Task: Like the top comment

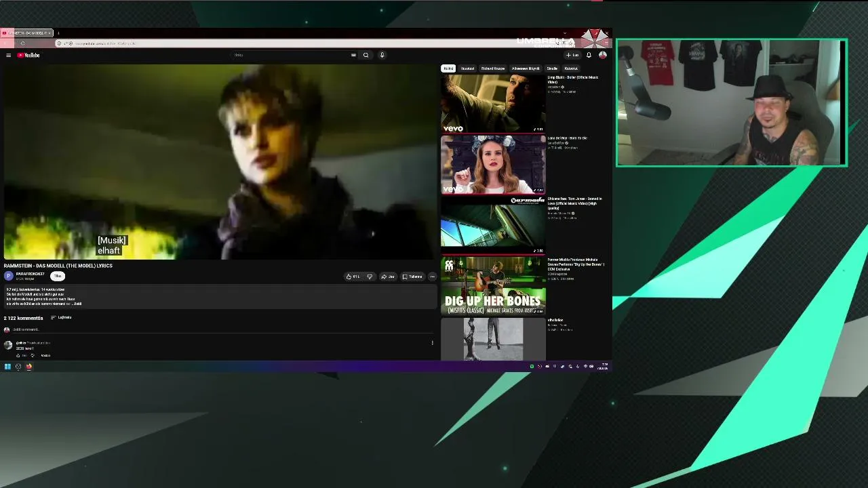Action: click(x=18, y=355)
